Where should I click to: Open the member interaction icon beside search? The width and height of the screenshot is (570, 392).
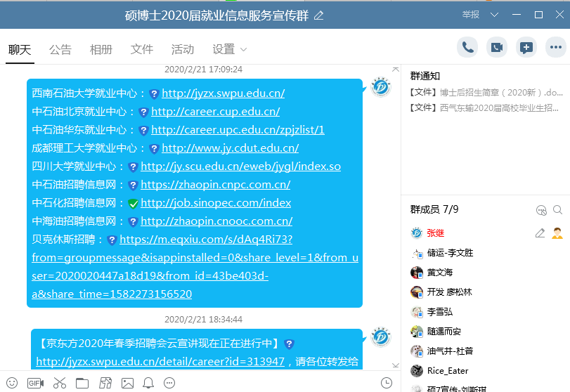[541, 210]
